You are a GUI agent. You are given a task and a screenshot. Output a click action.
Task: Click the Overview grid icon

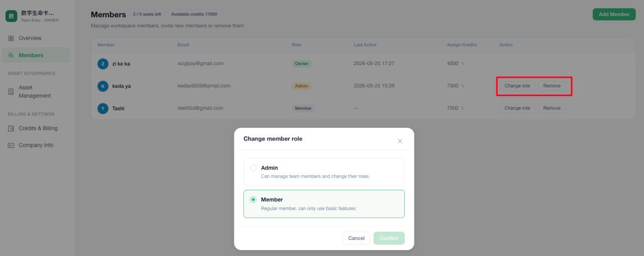pyautogui.click(x=11, y=38)
